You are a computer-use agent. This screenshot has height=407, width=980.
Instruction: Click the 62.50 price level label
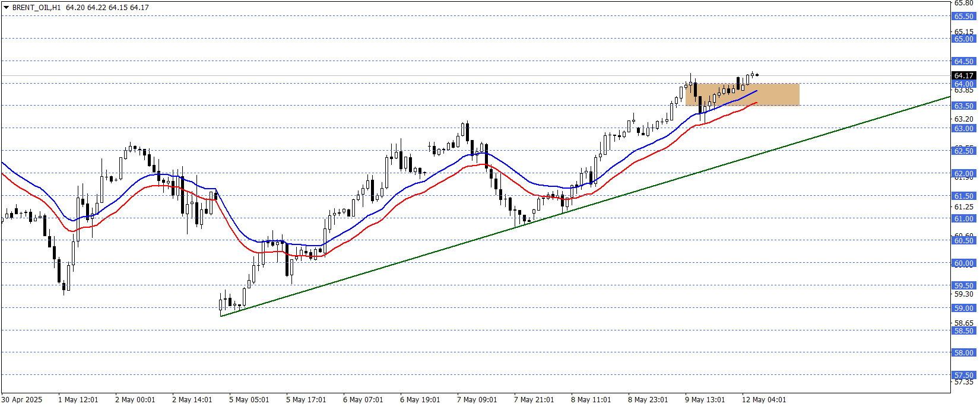(x=964, y=151)
